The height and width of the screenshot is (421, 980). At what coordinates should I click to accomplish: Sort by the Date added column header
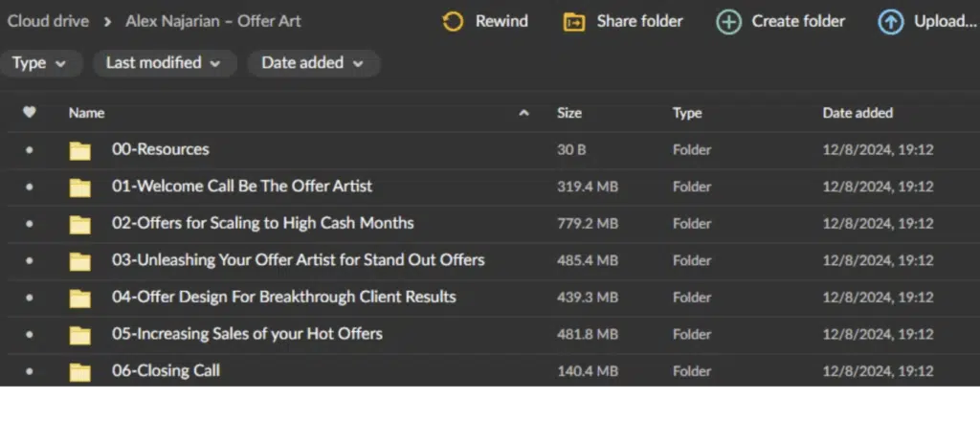point(857,113)
